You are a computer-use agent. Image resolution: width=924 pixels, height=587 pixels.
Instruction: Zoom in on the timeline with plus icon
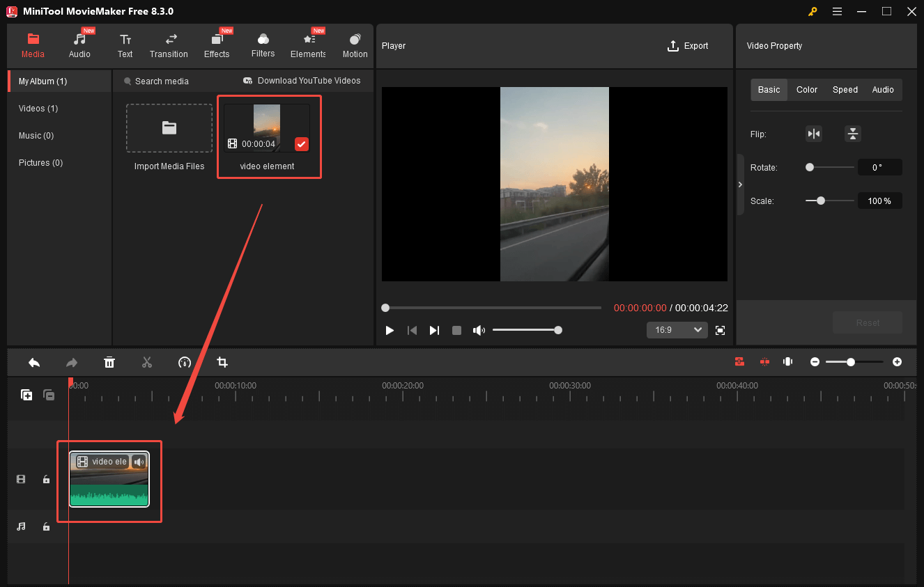pos(897,362)
